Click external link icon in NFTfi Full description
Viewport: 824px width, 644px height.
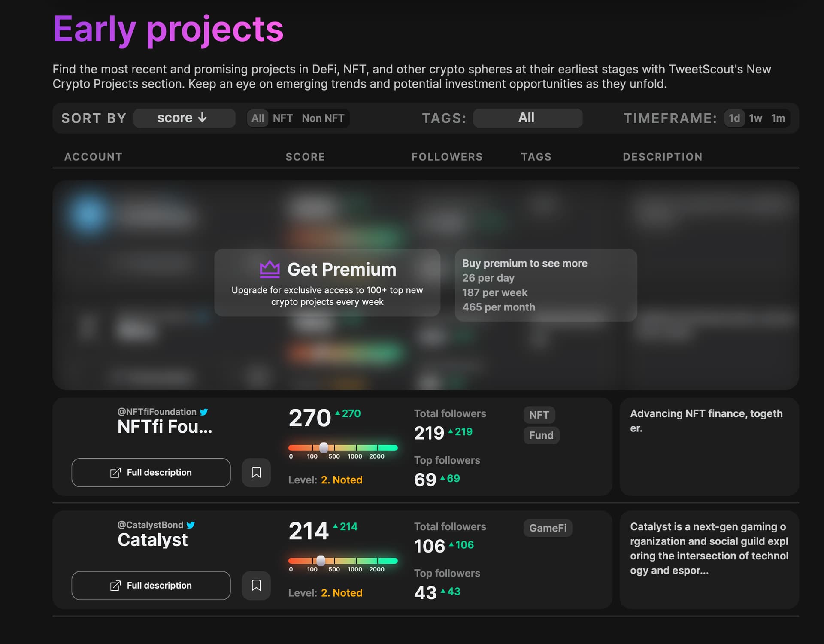coord(115,473)
